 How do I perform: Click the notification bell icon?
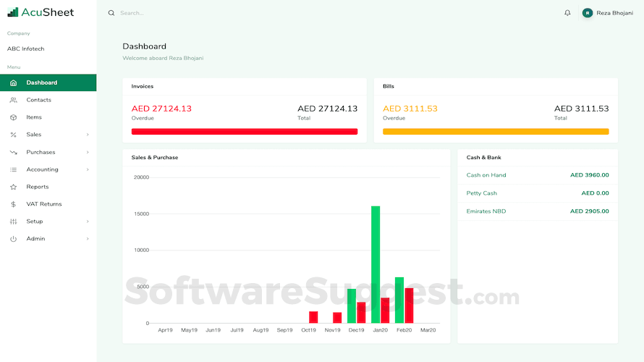567,13
